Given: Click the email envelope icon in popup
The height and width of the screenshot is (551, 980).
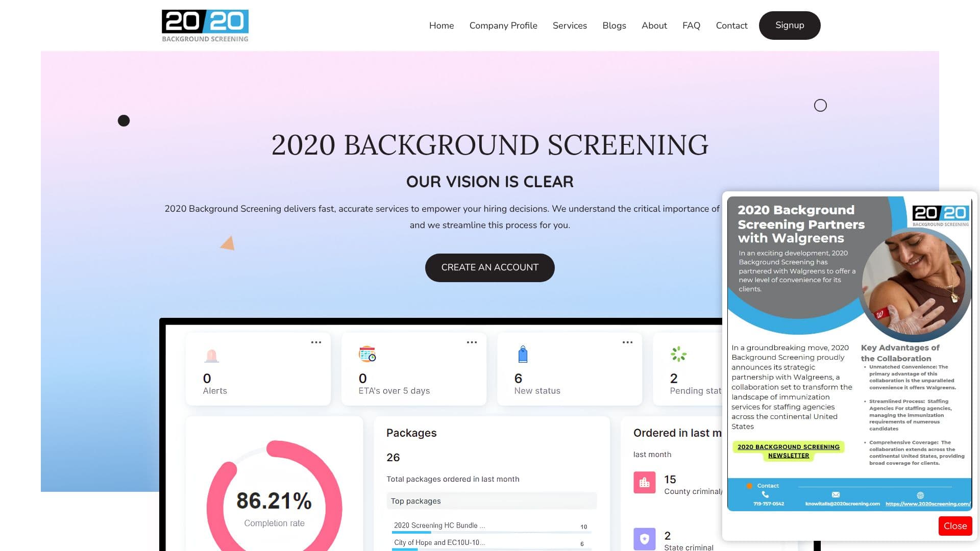Looking at the screenshot, I should click(x=836, y=495).
